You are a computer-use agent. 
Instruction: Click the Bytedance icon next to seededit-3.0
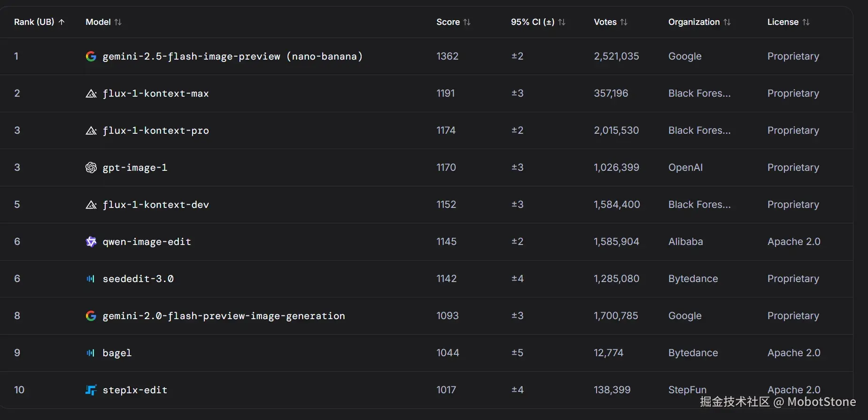(91, 279)
